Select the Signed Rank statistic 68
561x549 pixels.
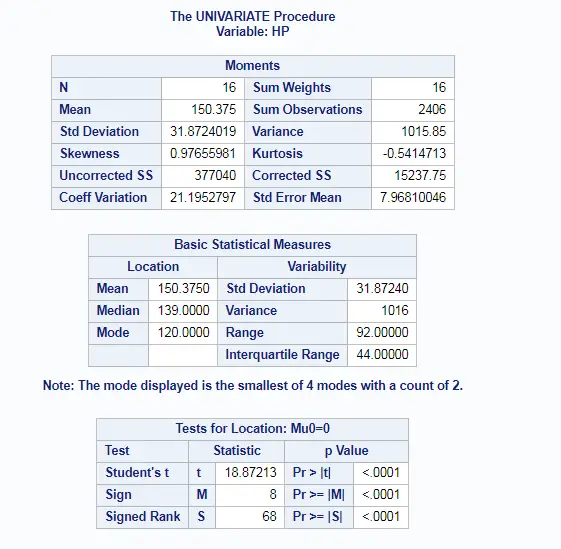269,516
